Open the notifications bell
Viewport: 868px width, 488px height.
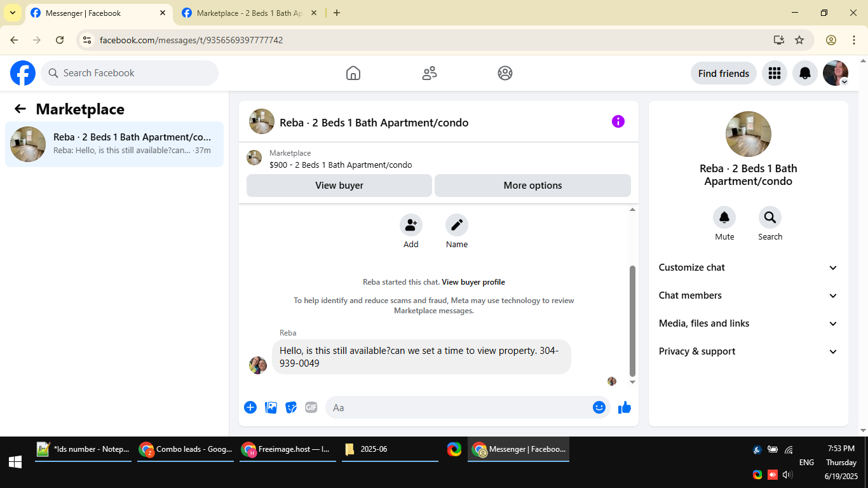tap(805, 73)
